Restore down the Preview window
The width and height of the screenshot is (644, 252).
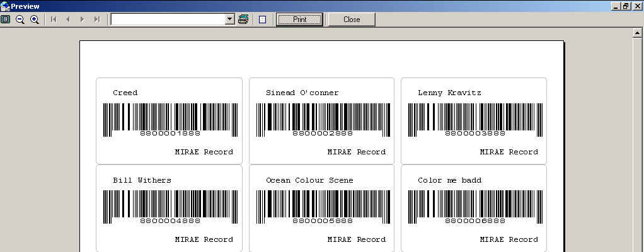[x=626, y=6]
